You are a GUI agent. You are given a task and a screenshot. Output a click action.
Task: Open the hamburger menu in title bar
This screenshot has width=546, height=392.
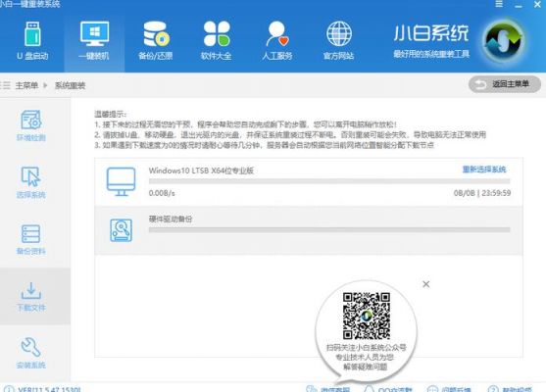(499, 4)
